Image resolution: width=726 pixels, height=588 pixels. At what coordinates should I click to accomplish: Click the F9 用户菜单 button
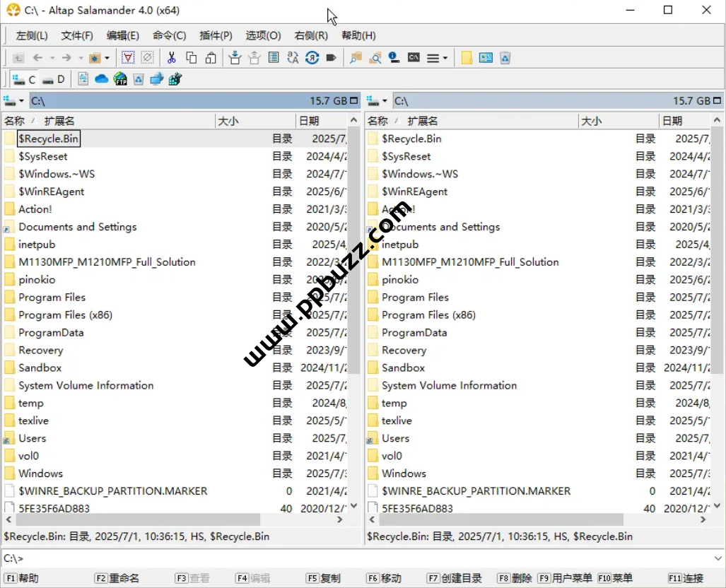pos(565,578)
